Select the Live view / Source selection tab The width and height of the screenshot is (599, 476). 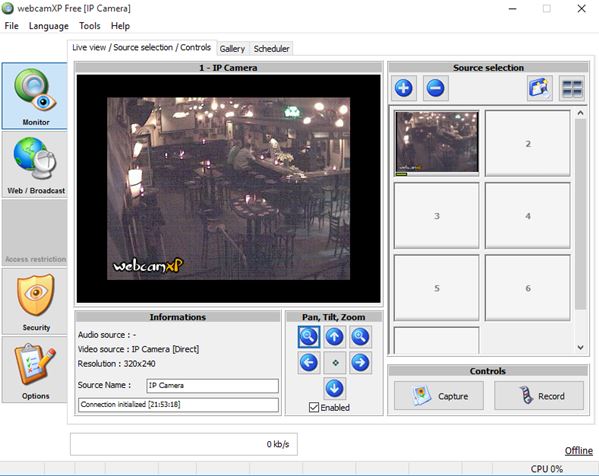pyautogui.click(x=142, y=47)
